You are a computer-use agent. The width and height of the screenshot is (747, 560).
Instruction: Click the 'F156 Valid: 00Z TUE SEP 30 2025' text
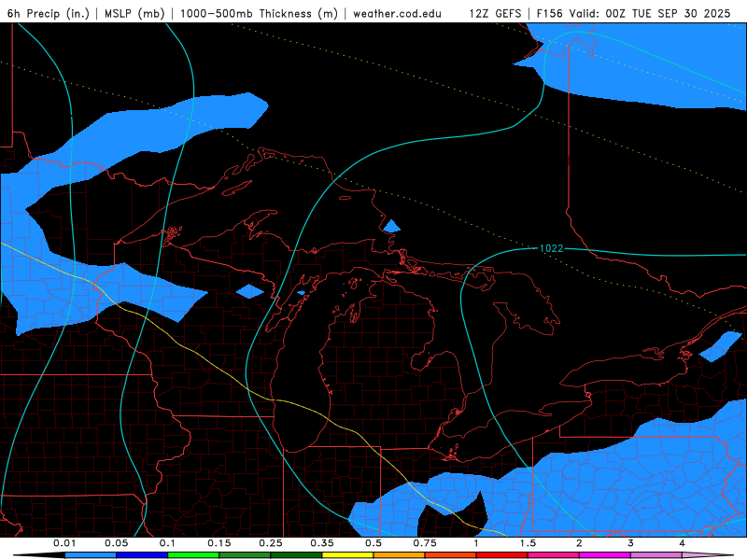point(633,13)
